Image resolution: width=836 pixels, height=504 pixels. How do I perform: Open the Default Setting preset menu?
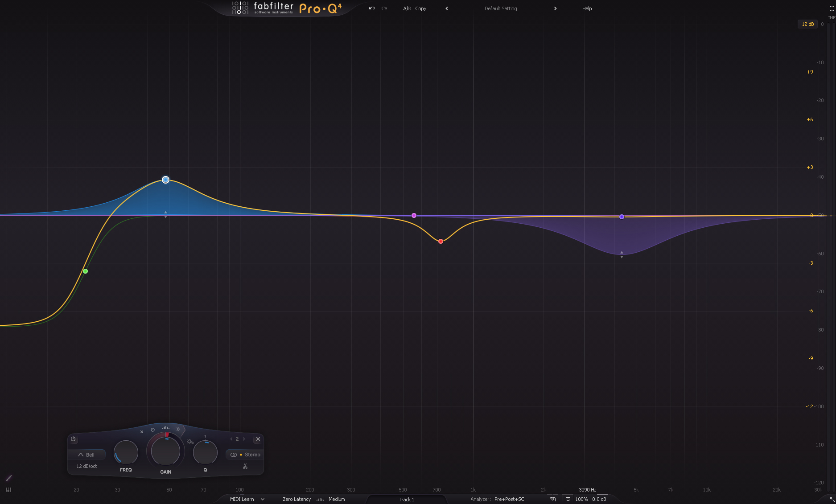click(x=501, y=8)
